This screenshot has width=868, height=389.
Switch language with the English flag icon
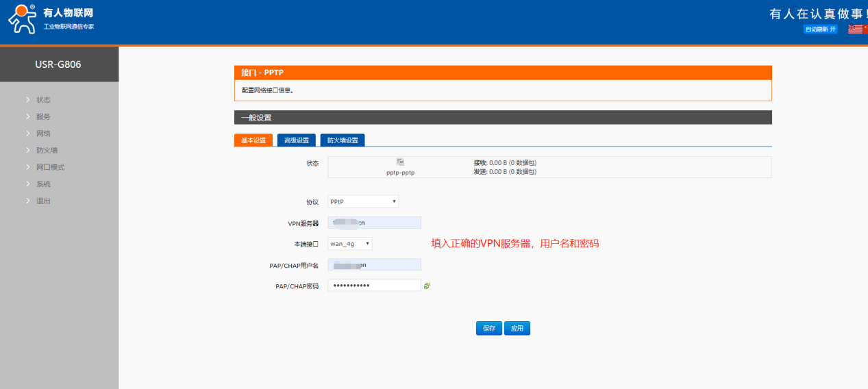[854, 29]
